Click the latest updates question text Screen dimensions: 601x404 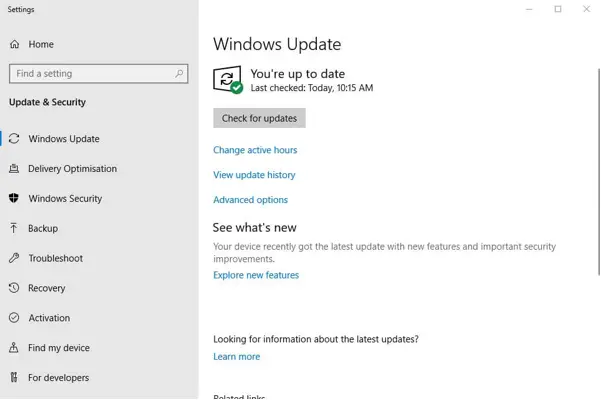(316, 339)
